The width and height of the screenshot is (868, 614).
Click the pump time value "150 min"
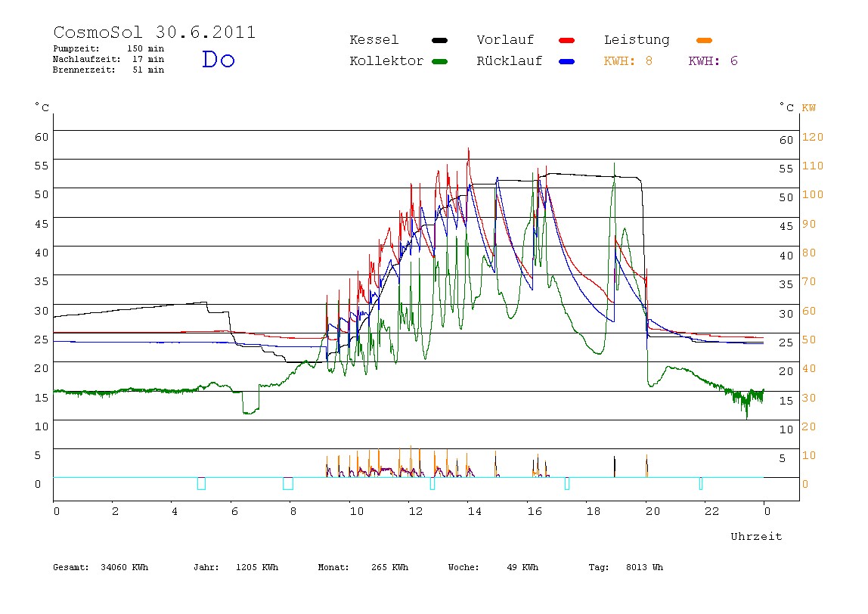(x=146, y=48)
